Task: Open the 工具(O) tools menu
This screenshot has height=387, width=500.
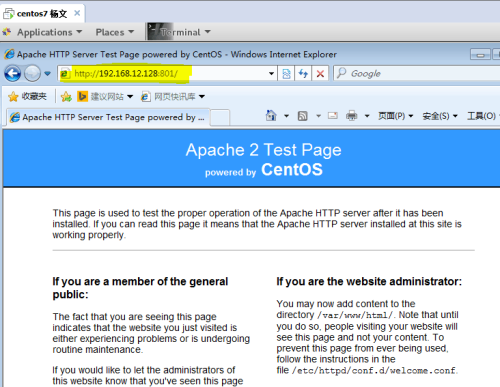Action: (483, 116)
